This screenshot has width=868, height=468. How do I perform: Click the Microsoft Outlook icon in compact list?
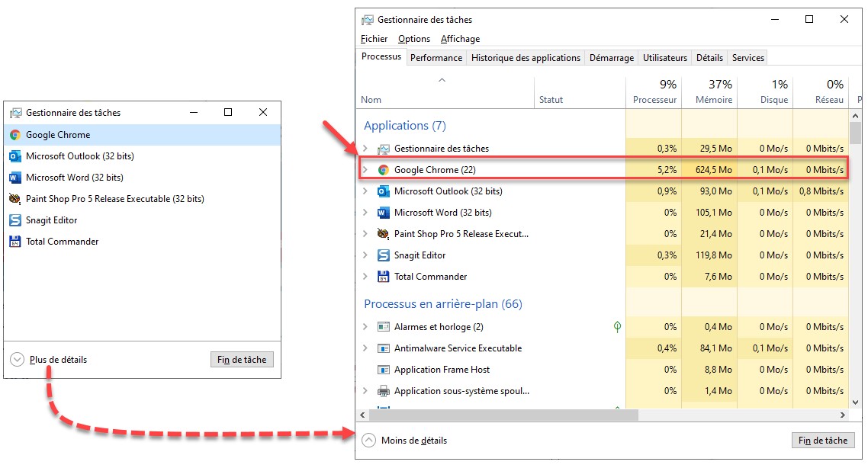(15, 156)
